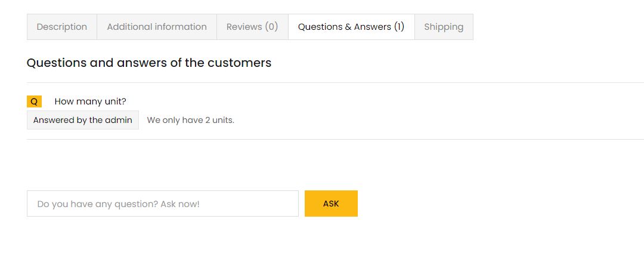
Task: Show additional product information tab
Action: 157,27
